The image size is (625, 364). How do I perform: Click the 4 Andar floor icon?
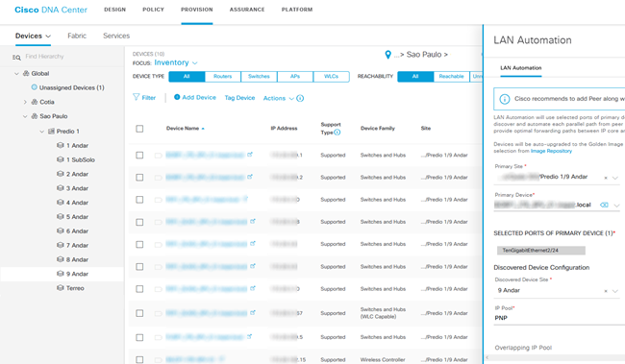pyautogui.click(x=61, y=203)
